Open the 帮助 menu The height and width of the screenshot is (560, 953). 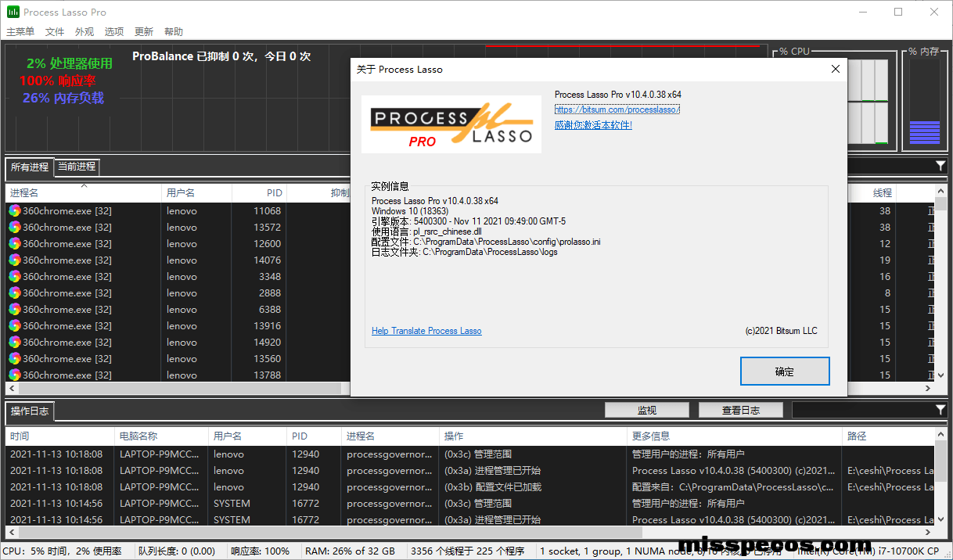click(174, 32)
